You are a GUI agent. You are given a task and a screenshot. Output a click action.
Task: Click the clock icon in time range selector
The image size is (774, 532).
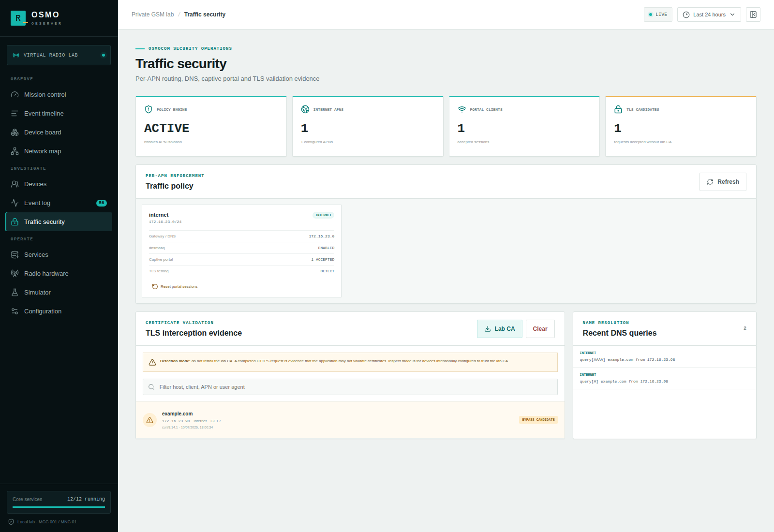(686, 15)
